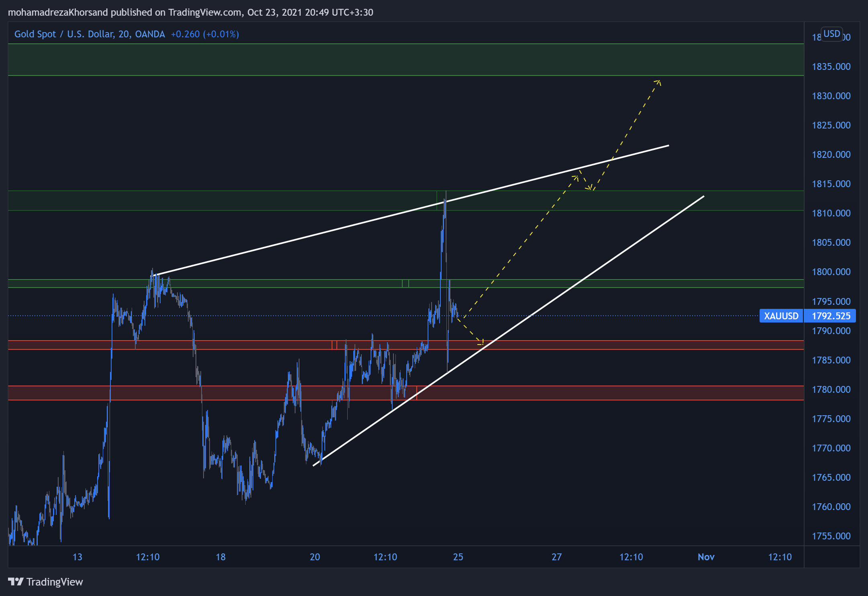The width and height of the screenshot is (868, 596).
Task: Click the 1805.000 price axis label
Action: click(831, 243)
